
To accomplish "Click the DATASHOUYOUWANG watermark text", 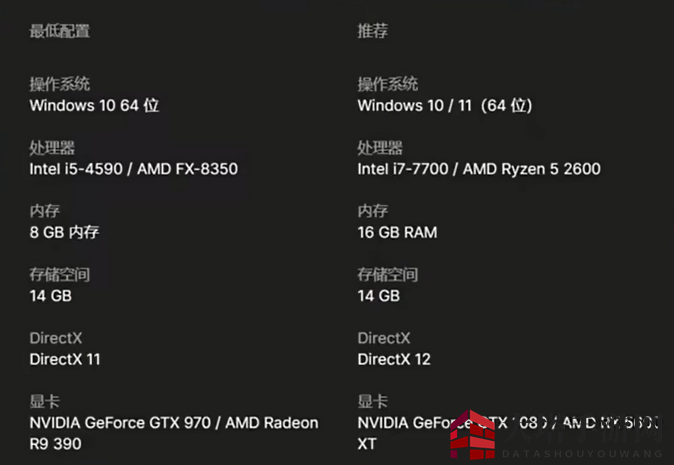I will (582, 453).
